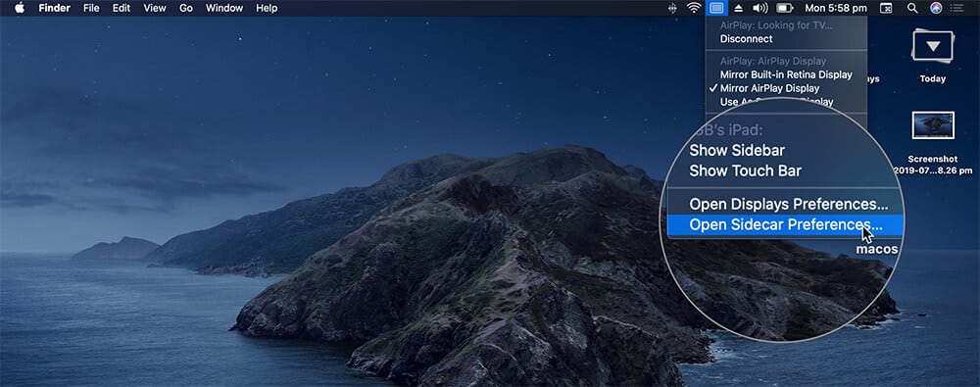The image size is (980, 387).
Task: Open the View menu
Action: point(155,8)
